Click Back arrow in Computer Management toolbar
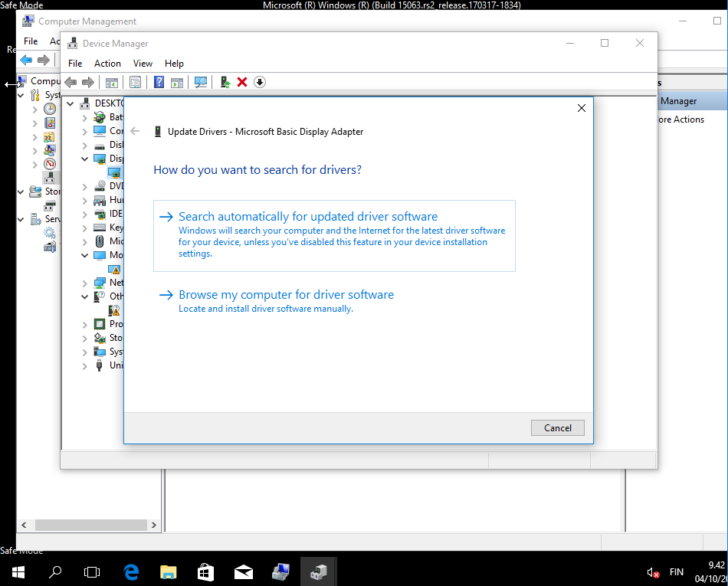 (26, 60)
